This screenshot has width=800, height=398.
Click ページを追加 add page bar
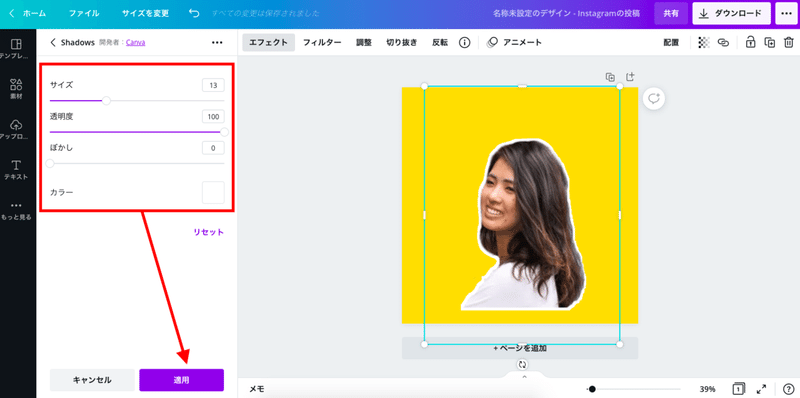pyautogui.click(x=520, y=348)
